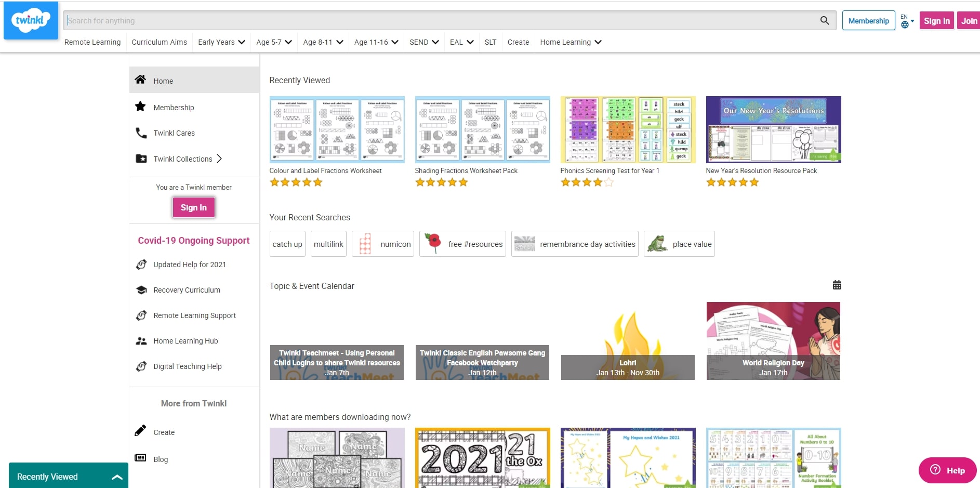The height and width of the screenshot is (488, 980).
Task: Open the 2021 the Ox colouring resource
Action: pyautogui.click(x=482, y=458)
